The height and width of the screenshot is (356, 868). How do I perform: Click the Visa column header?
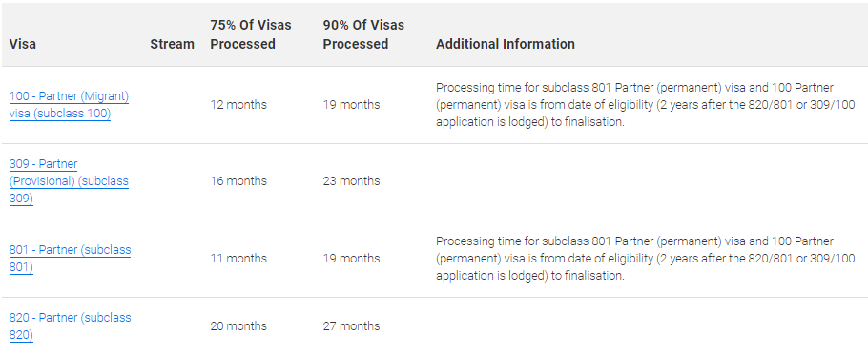[23, 44]
